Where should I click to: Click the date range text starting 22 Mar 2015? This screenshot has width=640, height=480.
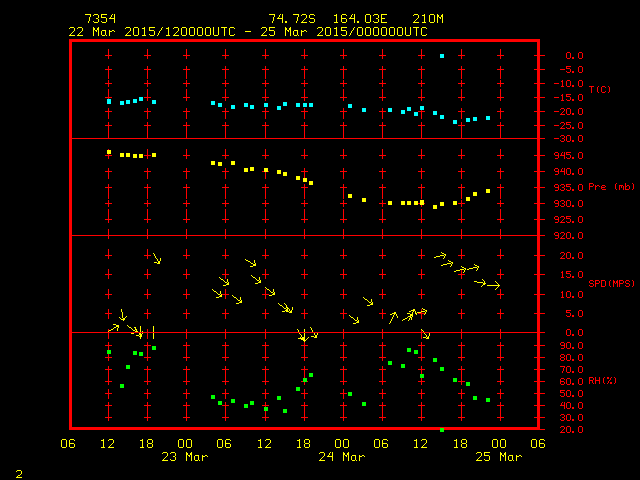coord(248,32)
